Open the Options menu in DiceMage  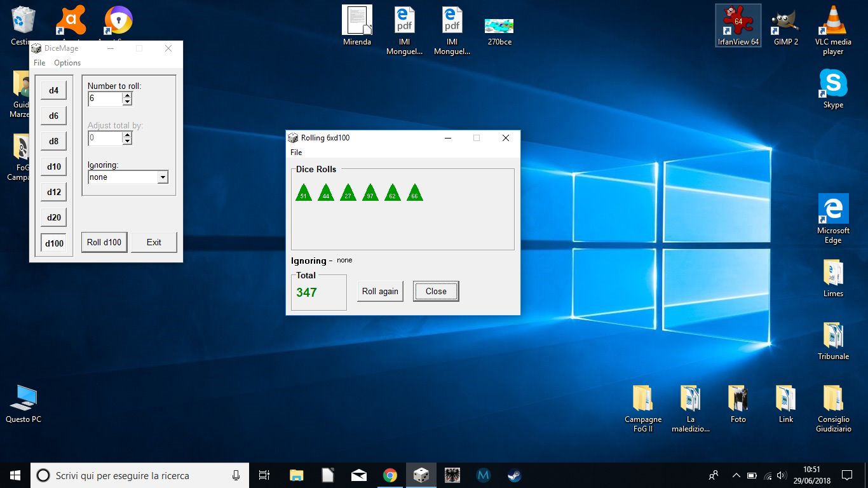tap(67, 63)
